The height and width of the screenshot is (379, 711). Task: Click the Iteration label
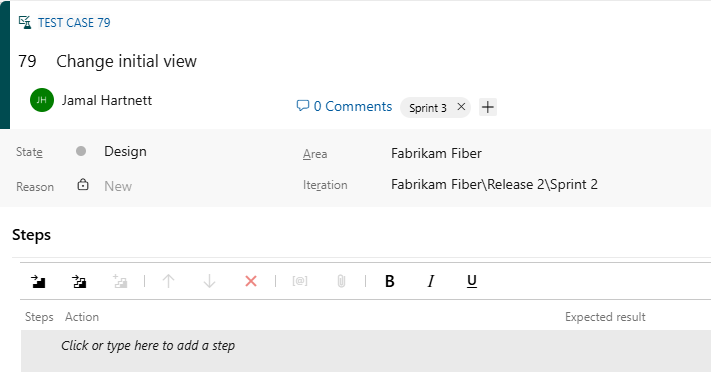[x=325, y=185]
